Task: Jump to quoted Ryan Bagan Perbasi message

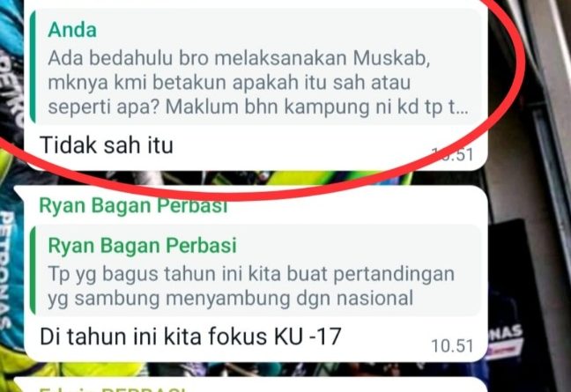Action: (x=256, y=270)
